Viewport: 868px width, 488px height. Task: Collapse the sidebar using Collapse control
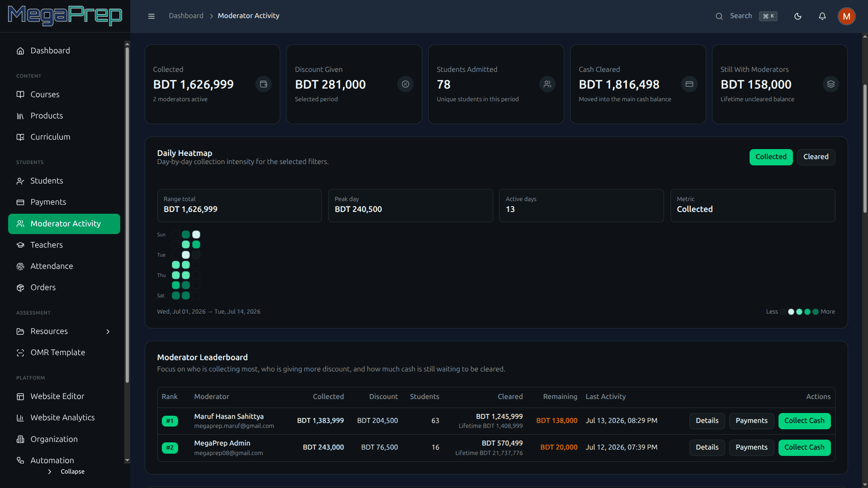point(66,472)
